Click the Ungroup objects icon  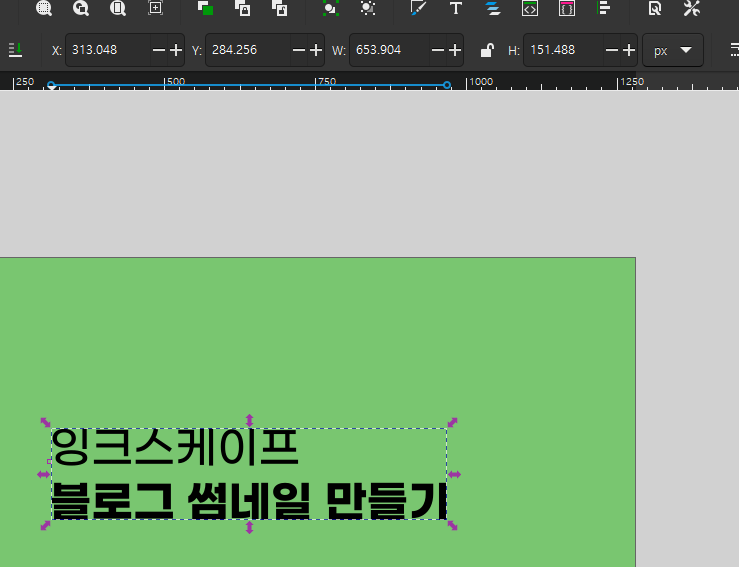368,8
